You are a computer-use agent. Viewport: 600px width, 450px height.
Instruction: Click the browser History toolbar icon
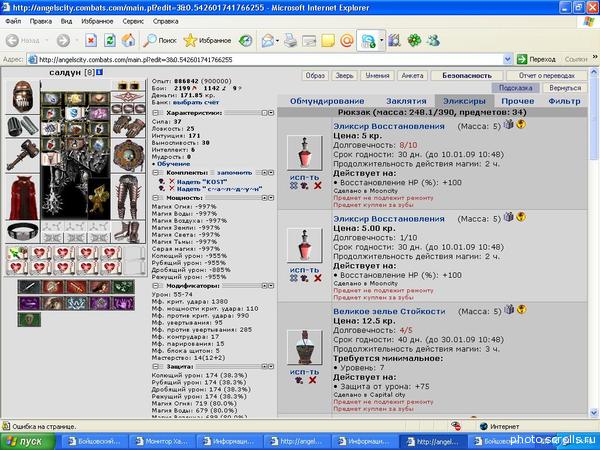tap(245, 40)
